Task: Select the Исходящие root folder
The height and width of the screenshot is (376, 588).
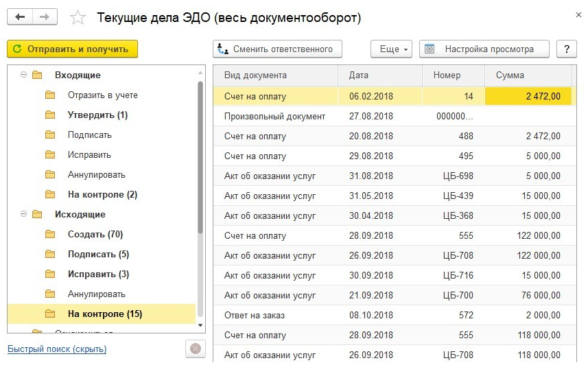Action: click(x=80, y=215)
